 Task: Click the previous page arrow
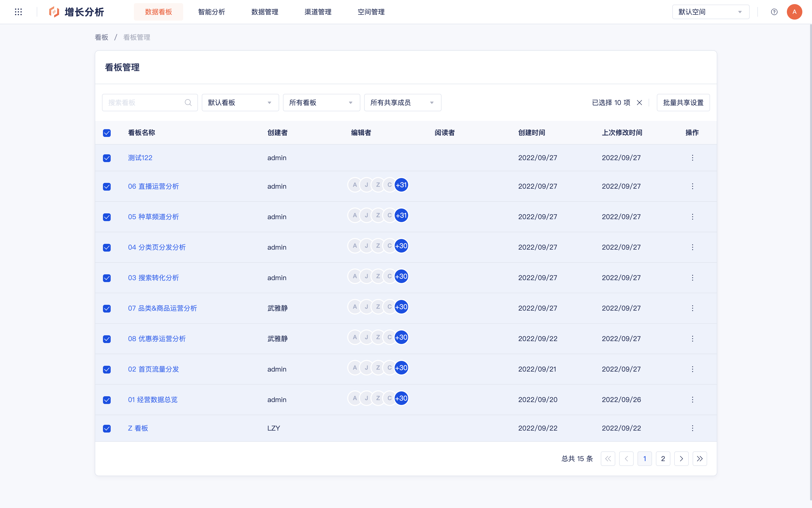point(626,459)
